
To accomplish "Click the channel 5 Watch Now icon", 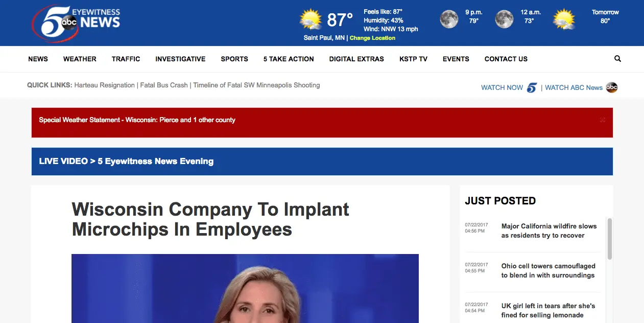I will pos(532,87).
